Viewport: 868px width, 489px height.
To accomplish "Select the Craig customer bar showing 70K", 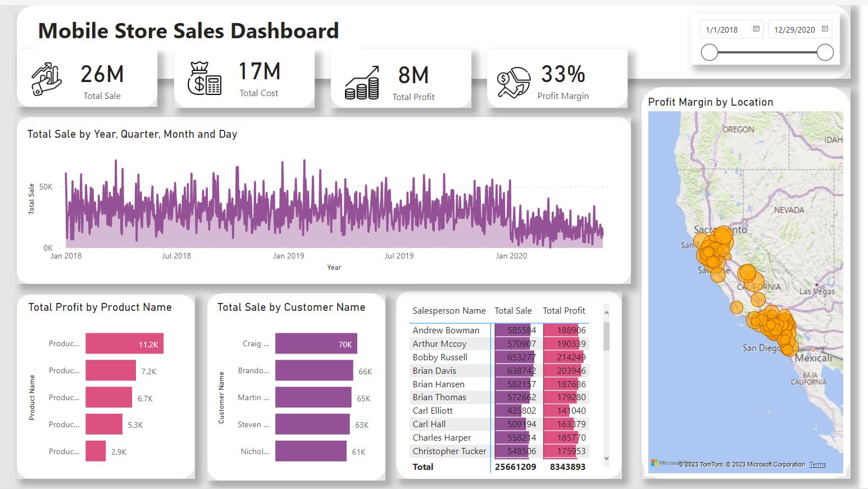I will click(x=316, y=343).
